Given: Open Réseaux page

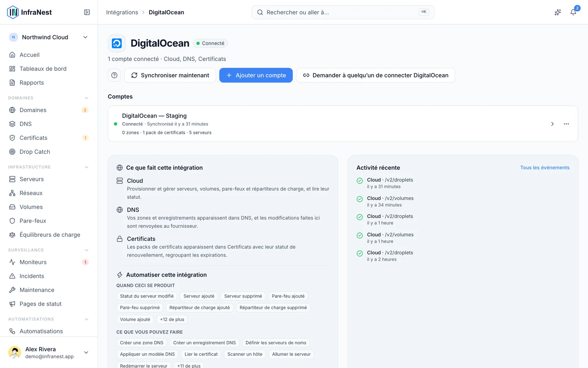Looking at the screenshot, I should point(49,193).
